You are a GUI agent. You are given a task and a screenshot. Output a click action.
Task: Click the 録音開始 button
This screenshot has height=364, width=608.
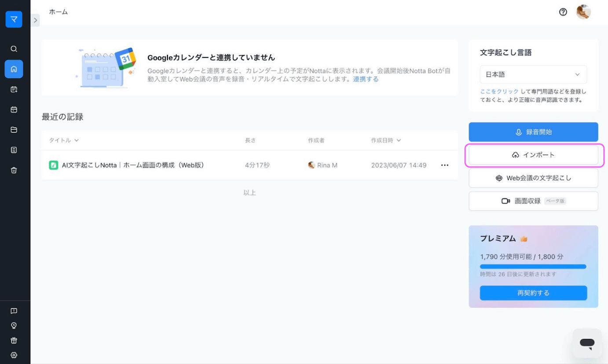(x=533, y=132)
